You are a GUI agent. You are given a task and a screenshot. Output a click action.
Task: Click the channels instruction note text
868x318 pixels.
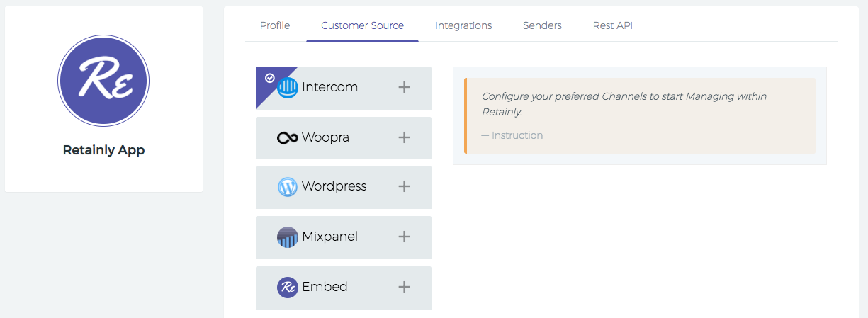click(x=624, y=104)
